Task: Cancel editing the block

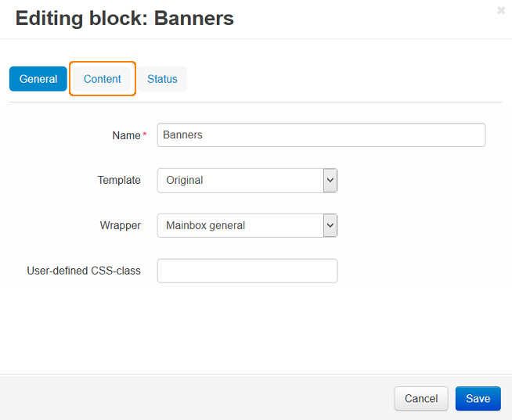Action: [421, 398]
